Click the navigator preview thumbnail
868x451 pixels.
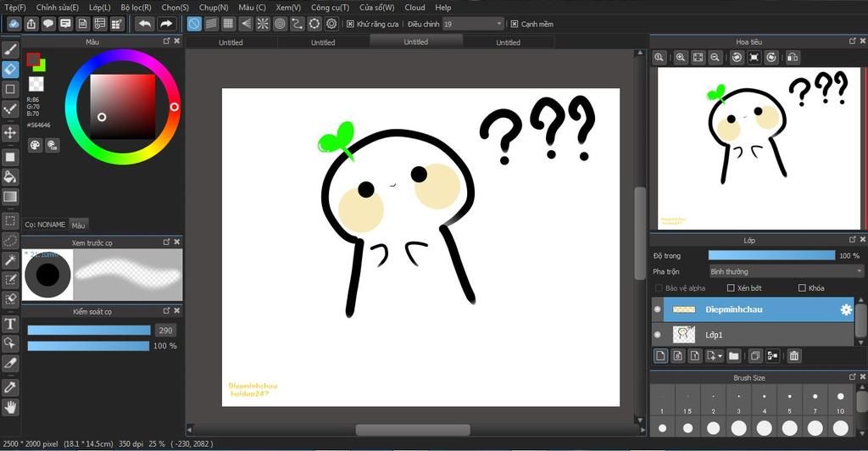(x=759, y=148)
